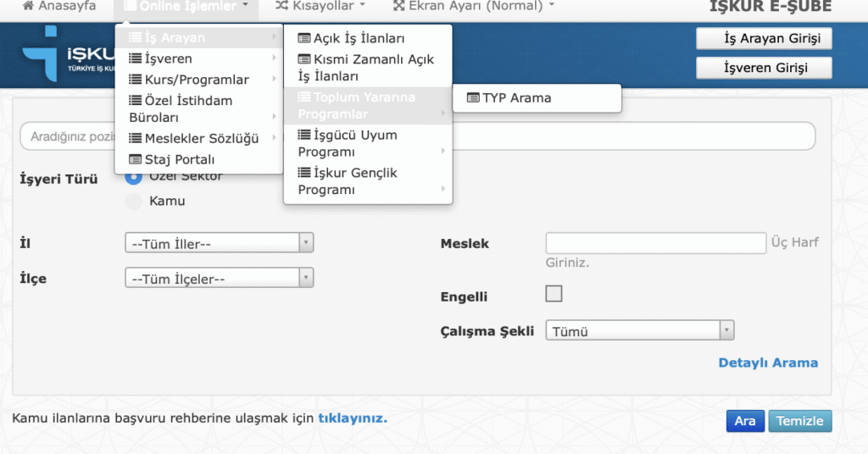Click the Anasayfa home icon
868x454 pixels.
tap(28, 6)
